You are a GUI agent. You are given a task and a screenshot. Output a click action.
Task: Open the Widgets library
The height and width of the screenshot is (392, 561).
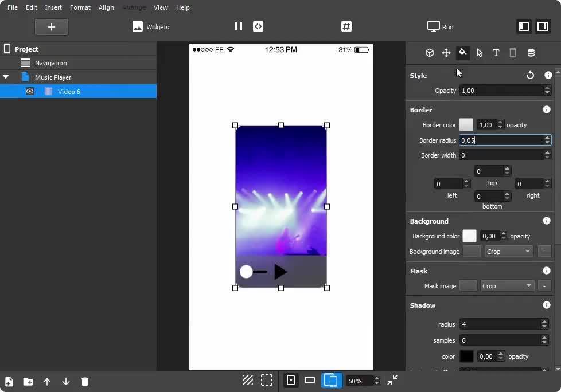[151, 27]
